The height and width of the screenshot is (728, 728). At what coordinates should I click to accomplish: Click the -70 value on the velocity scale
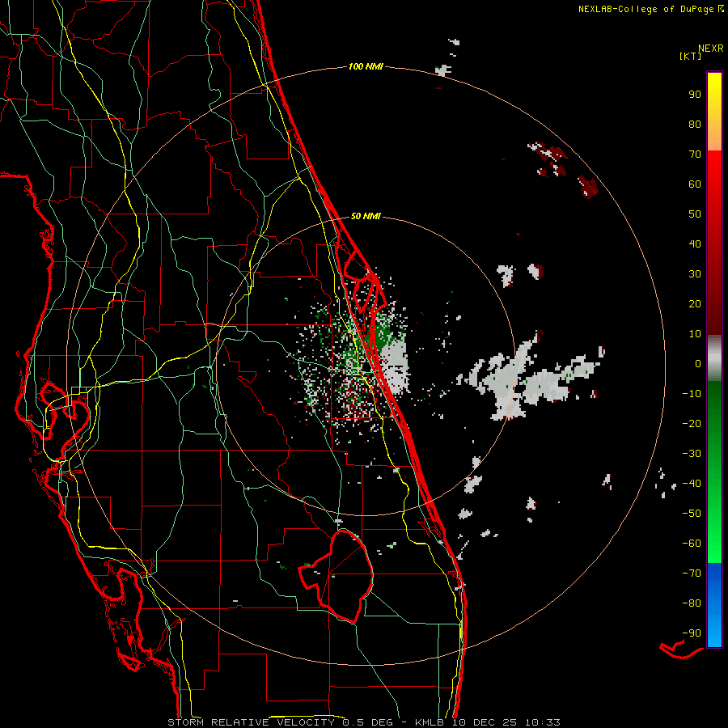[x=692, y=574]
